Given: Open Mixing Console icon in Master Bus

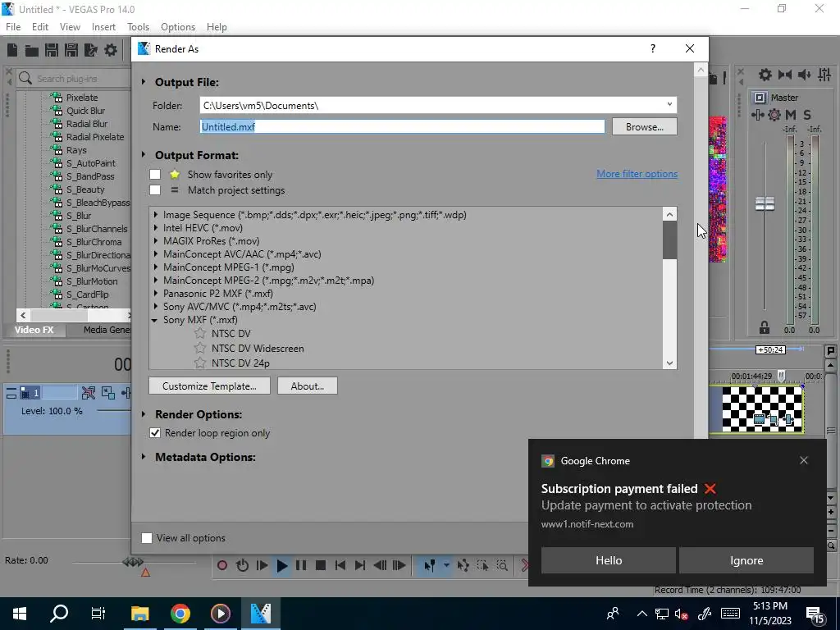Looking at the screenshot, I should [824, 75].
